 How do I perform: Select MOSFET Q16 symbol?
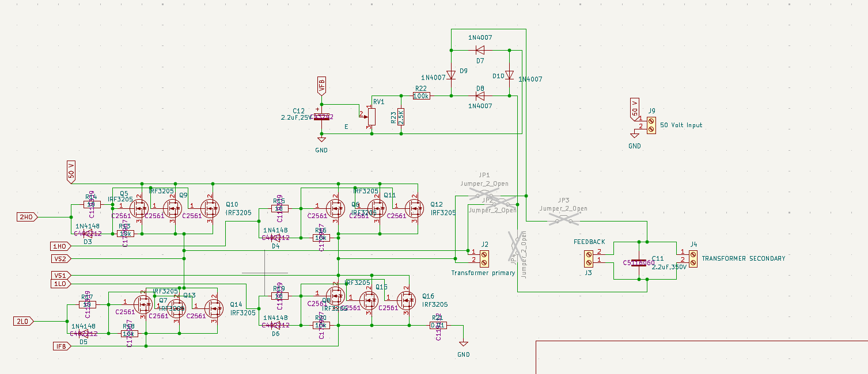[x=406, y=299]
